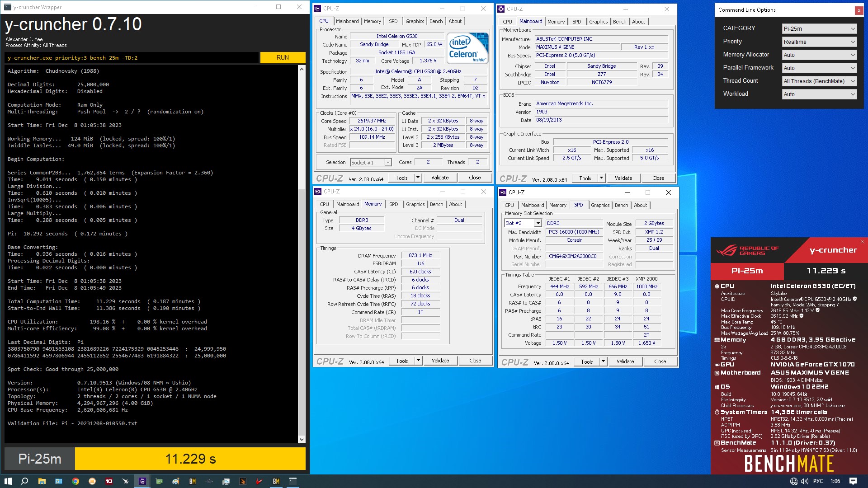The width and height of the screenshot is (868, 488).
Task: Expand Tools arrow in CPU tab CPU-Z window
Action: (x=418, y=178)
